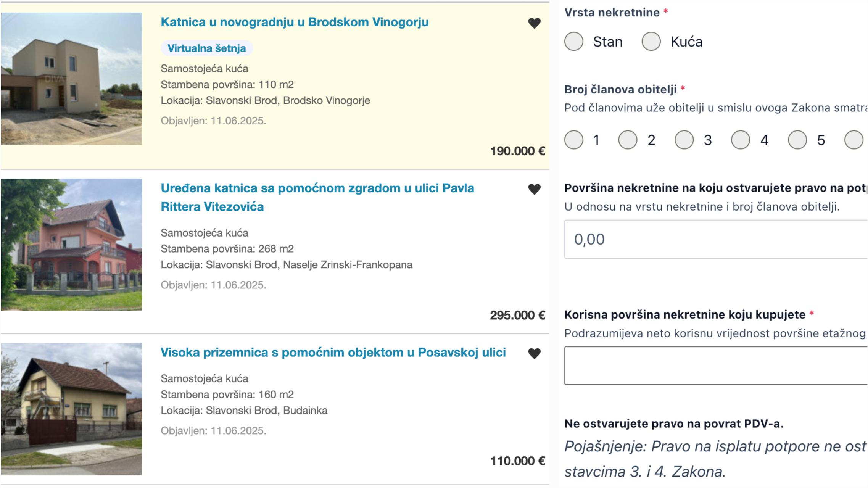Image resolution: width=868 pixels, height=488 pixels.
Task: Open Uređena katnica sa pomoćnom zgradom link
Action: point(317,197)
